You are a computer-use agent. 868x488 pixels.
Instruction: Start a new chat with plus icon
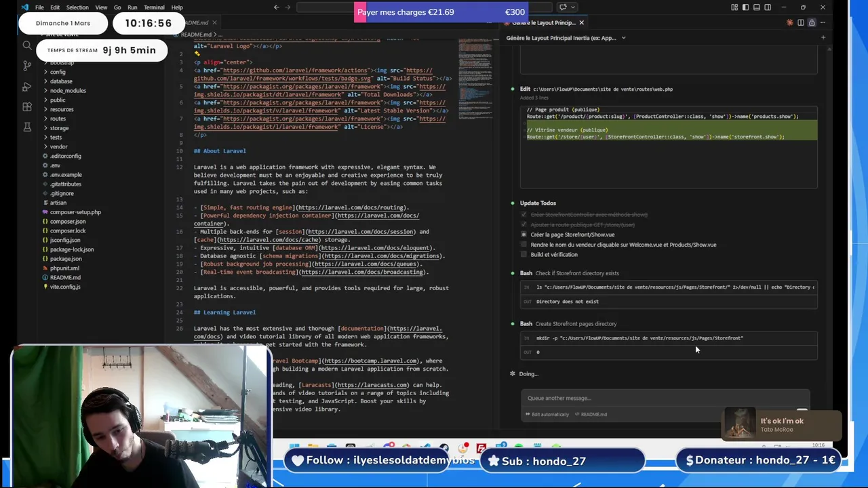(823, 38)
